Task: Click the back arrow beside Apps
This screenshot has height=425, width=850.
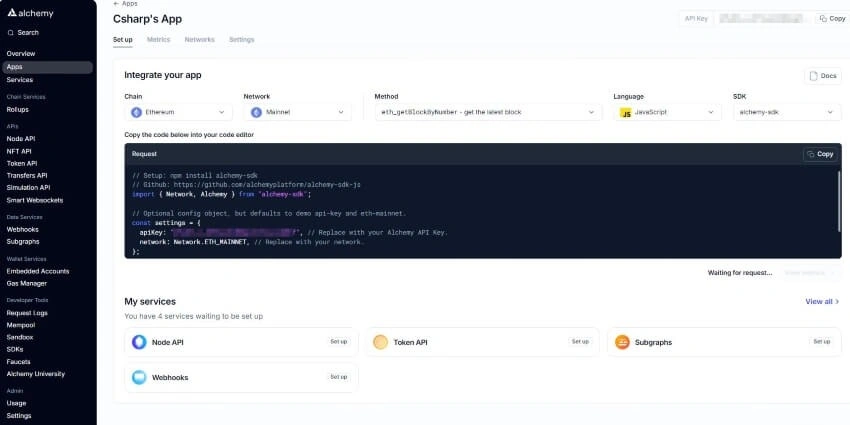Action: (116, 3)
